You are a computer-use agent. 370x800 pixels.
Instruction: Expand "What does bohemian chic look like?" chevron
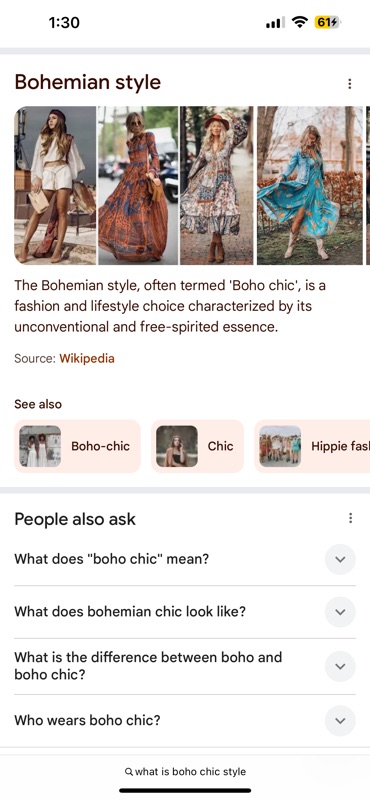(x=340, y=612)
